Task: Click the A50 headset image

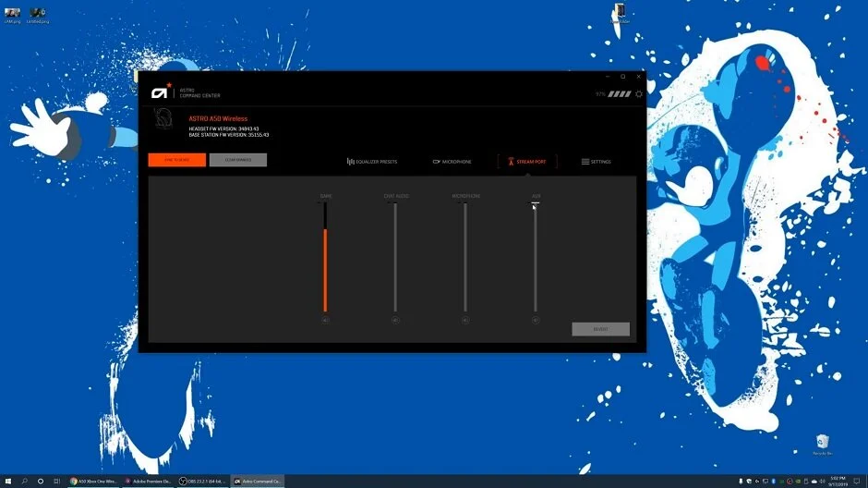Action: [163, 119]
